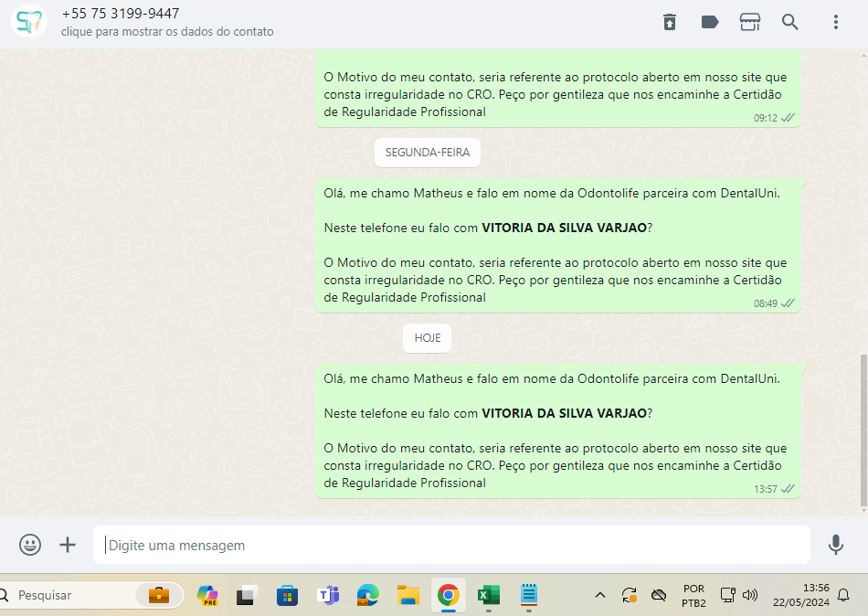Search messages with magnifier icon

pyautogui.click(x=790, y=22)
